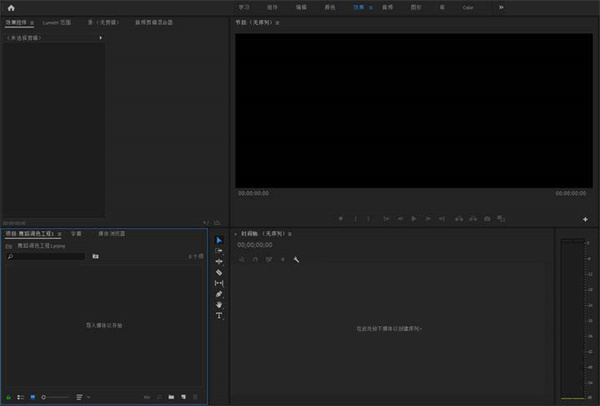
Task: Switch to the 效果 workspace tab
Action: (358, 7)
